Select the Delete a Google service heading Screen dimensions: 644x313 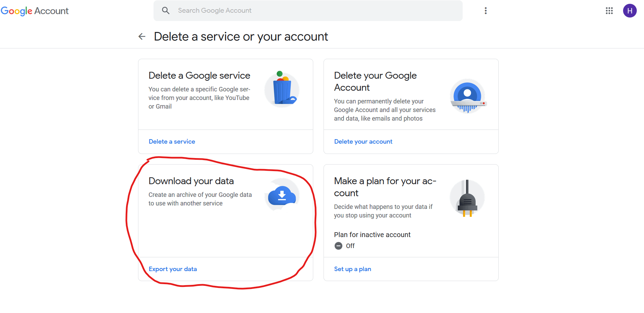pyautogui.click(x=200, y=76)
